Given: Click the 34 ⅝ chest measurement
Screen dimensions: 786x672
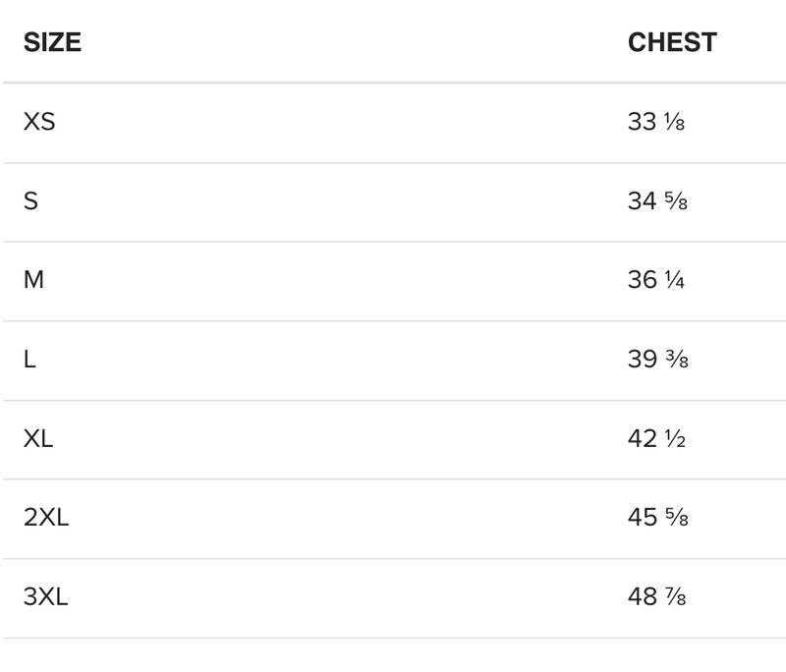Looking at the screenshot, I should [656, 201].
